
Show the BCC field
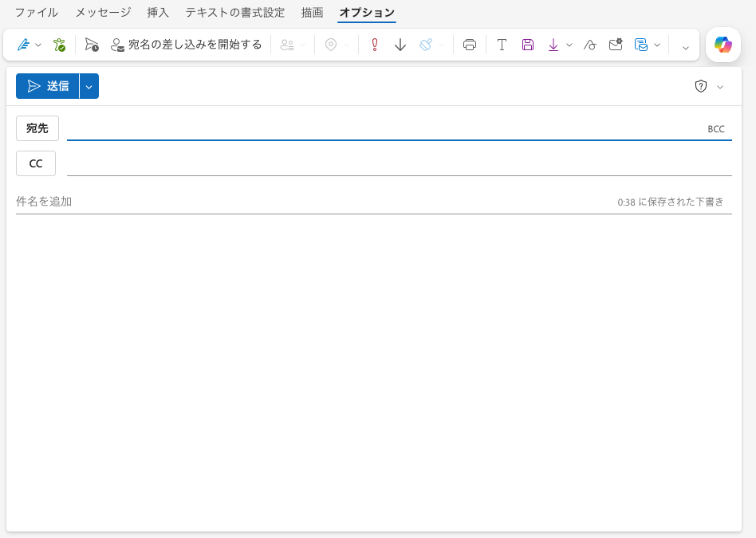(x=716, y=129)
